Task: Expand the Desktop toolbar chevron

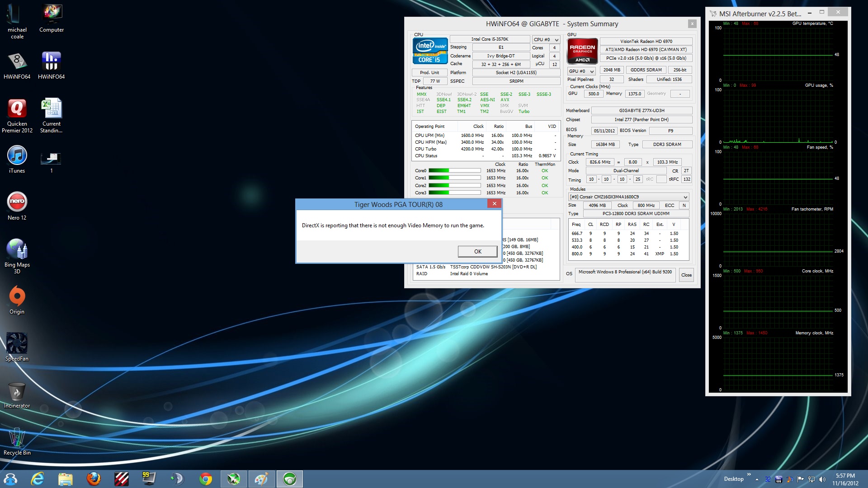Action: coord(749,474)
